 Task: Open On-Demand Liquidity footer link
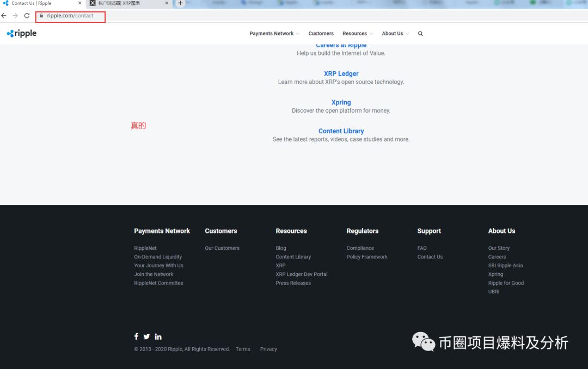pos(158,257)
